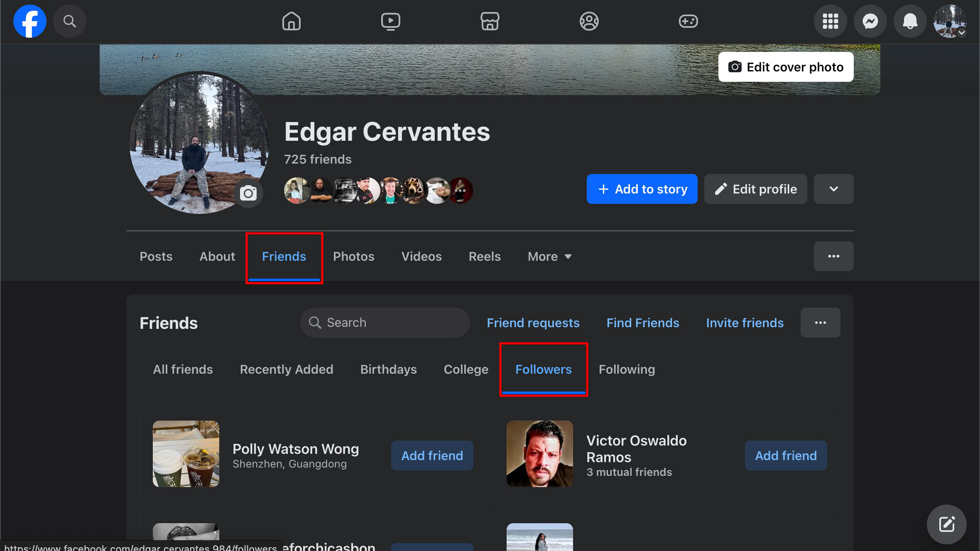The image size is (980, 551).
Task: Open the Friend requests link
Action: 533,323
